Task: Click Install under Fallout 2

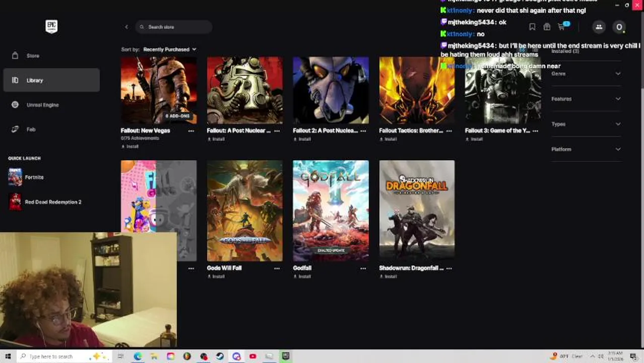Action: point(302,139)
